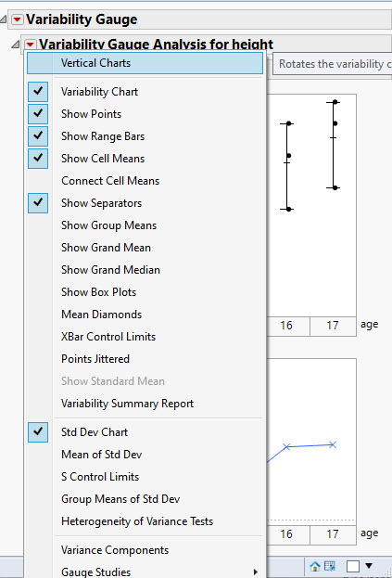The height and width of the screenshot is (578, 392).
Task: Collapse the Variability Gauge outline triangle
Action: tap(3, 19)
